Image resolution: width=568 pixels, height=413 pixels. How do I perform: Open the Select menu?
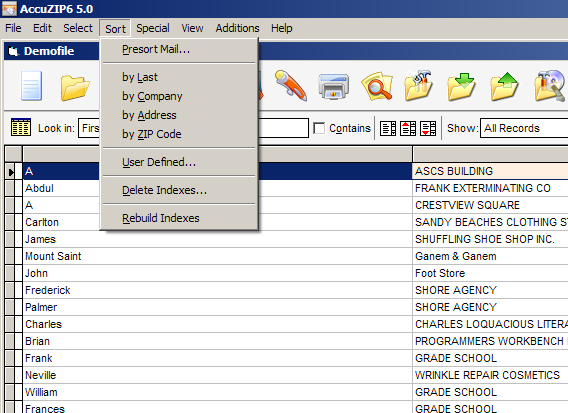[x=78, y=28]
